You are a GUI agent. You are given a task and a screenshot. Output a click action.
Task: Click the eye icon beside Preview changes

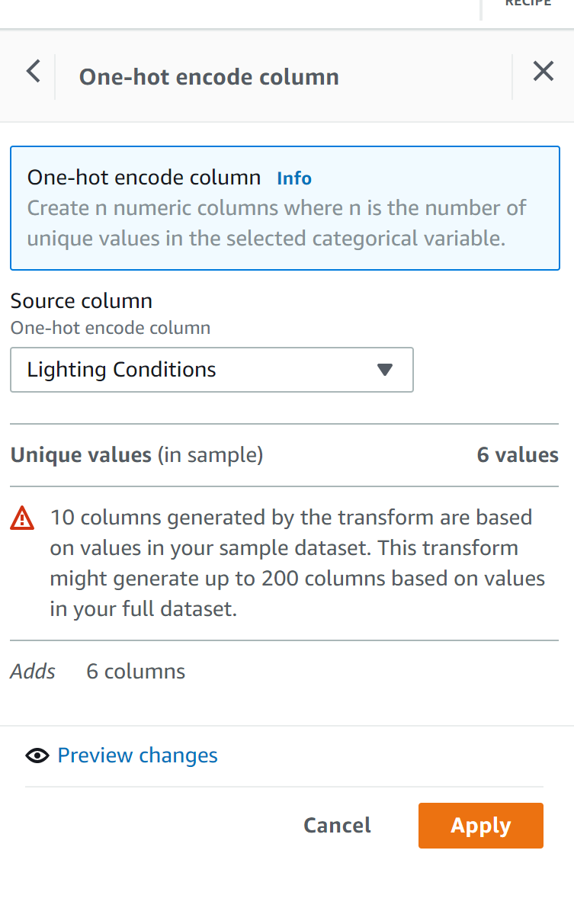point(37,756)
